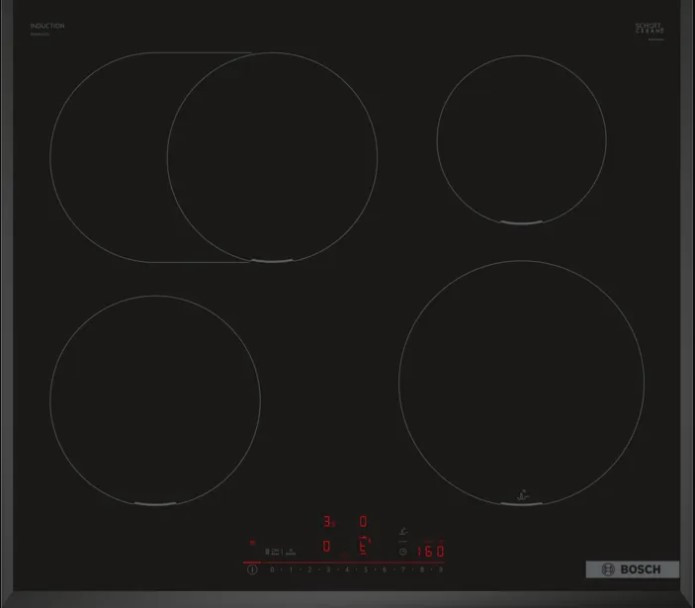695x608 pixels.
Task: Tap the top-right small cooking zone circle
Action: (x=521, y=138)
